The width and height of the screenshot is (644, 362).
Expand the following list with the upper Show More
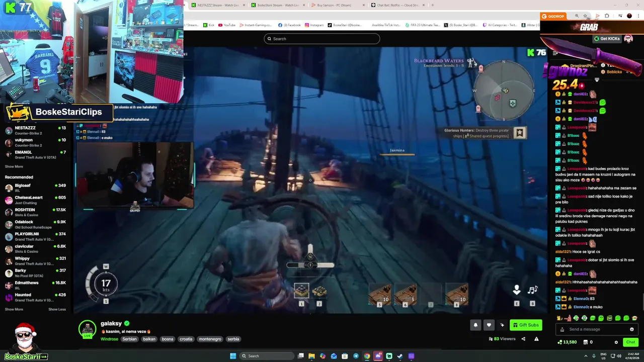14,166
